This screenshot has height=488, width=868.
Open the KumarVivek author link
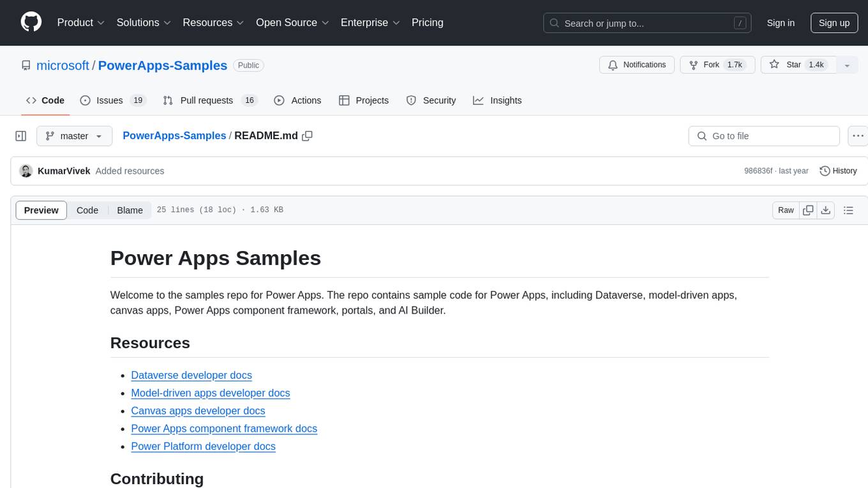(64, 171)
